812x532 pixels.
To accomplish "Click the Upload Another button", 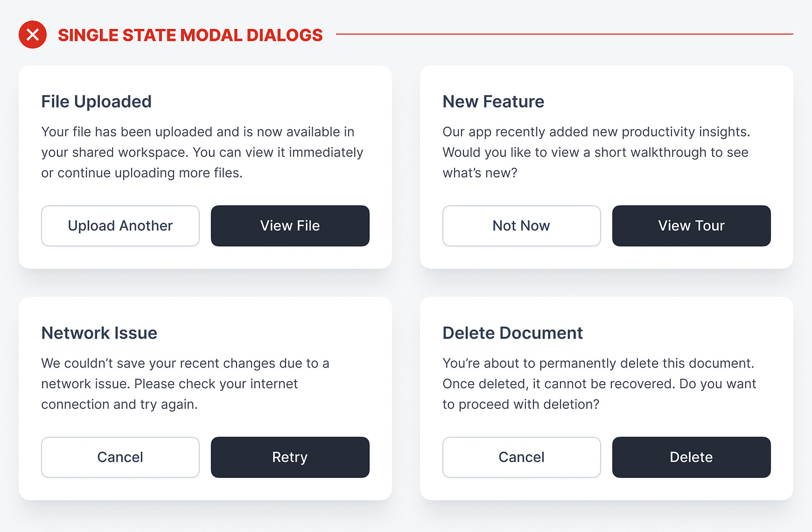I will [x=120, y=226].
